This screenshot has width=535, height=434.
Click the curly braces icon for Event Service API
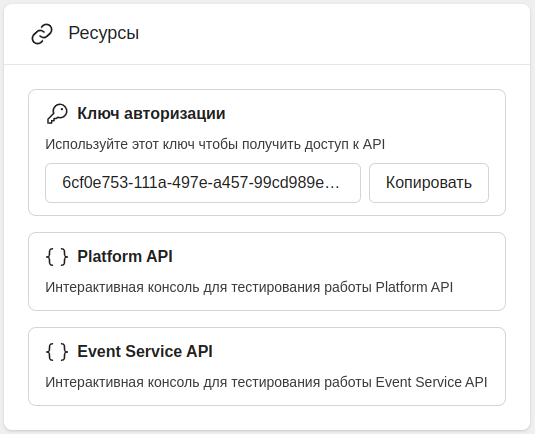pos(57,352)
